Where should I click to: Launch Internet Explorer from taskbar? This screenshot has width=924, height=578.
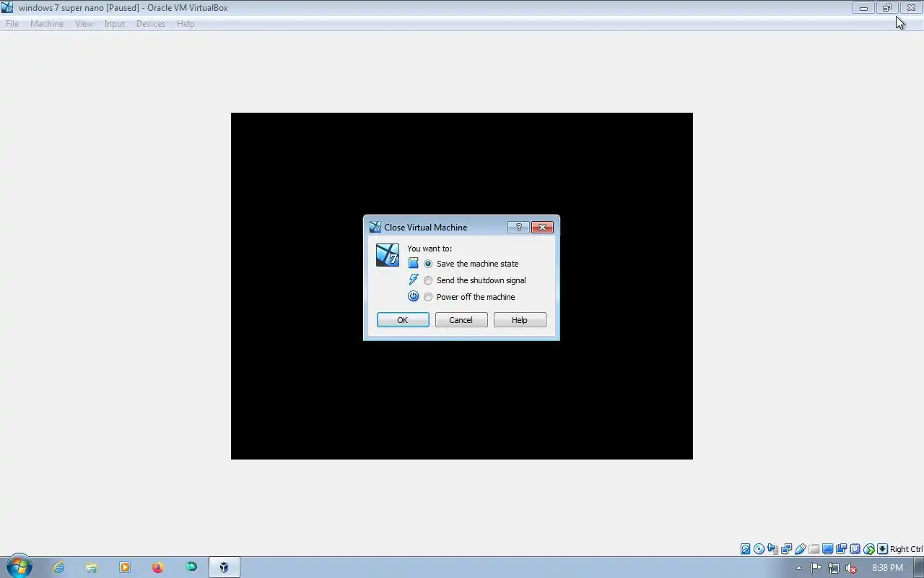(x=58, y=568)
